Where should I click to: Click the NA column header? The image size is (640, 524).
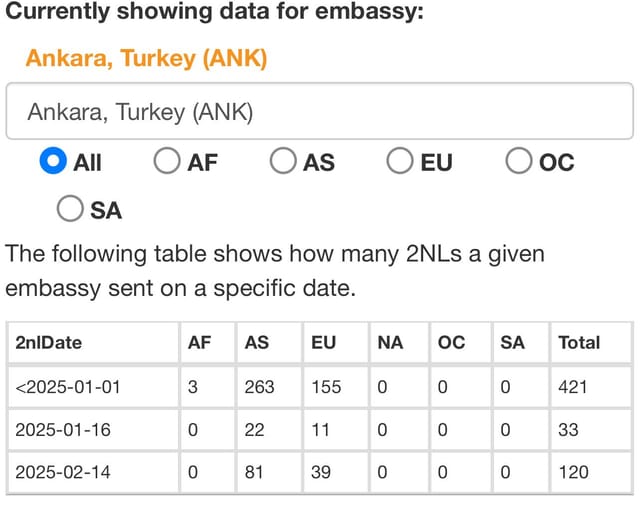[400, 343]
